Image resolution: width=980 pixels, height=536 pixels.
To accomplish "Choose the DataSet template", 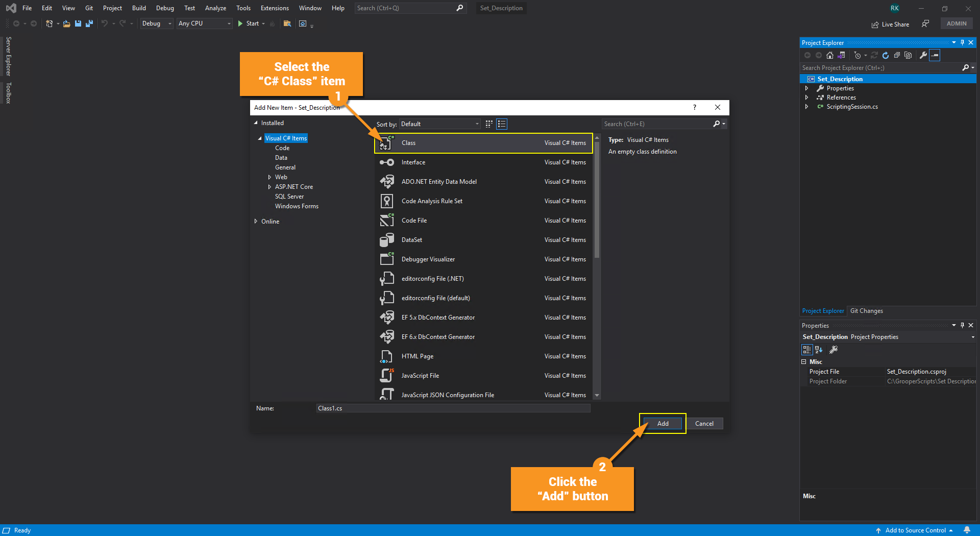I will 484,240.
